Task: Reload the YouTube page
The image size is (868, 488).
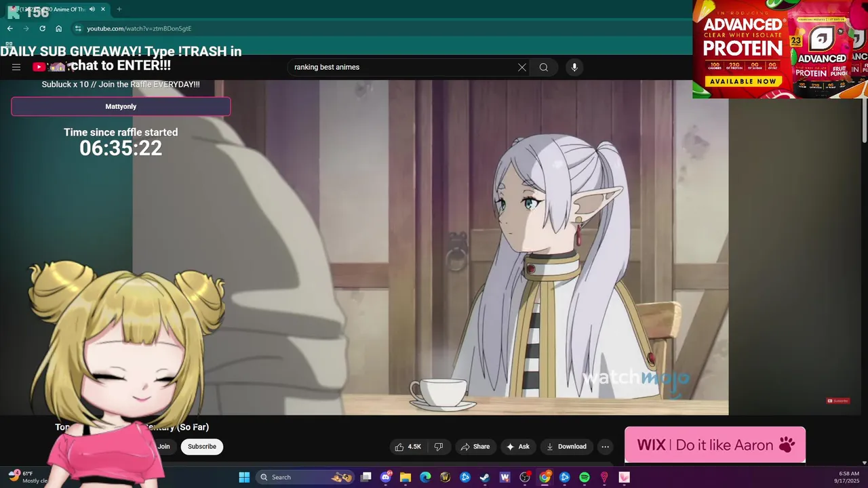Action: pyautogui.click(x=43, y=28)
